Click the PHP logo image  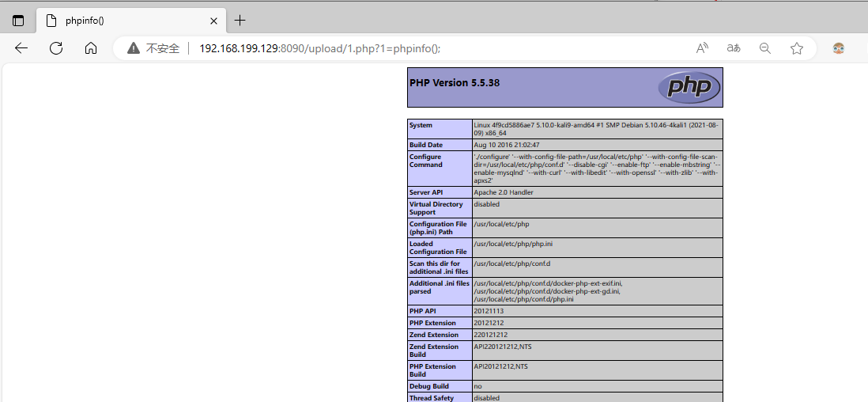coord(689,87)
